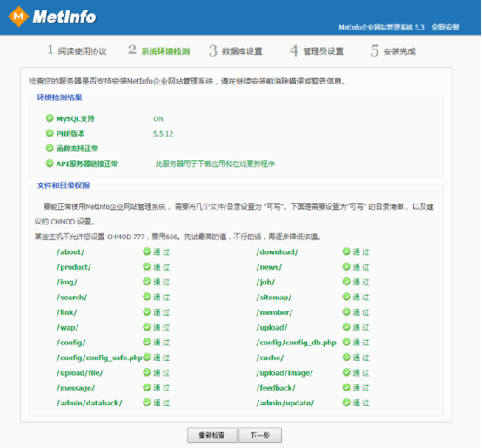The image size is (482, 448).
Task: Select step 3 数据库设置
Action: (236, 50)
